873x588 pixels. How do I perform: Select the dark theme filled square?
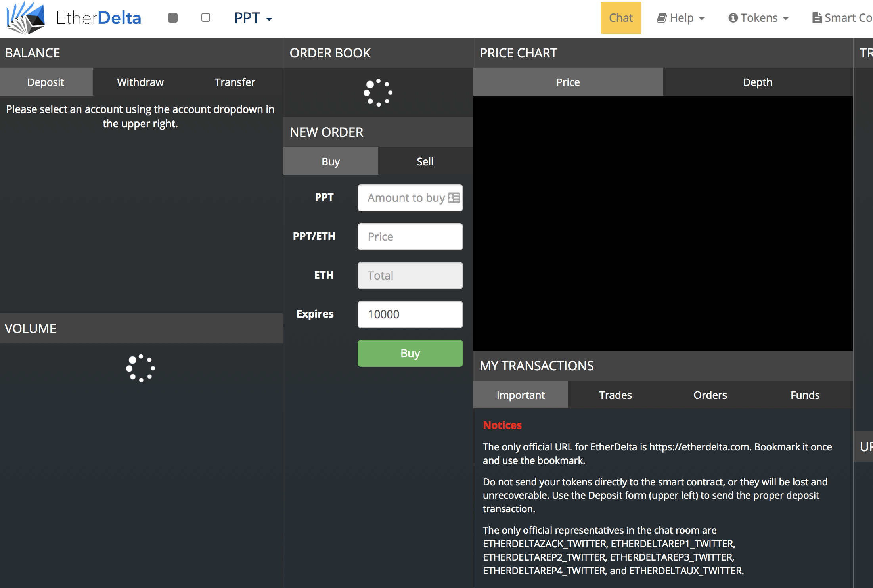pyautogui.click(x=173, y=18)
